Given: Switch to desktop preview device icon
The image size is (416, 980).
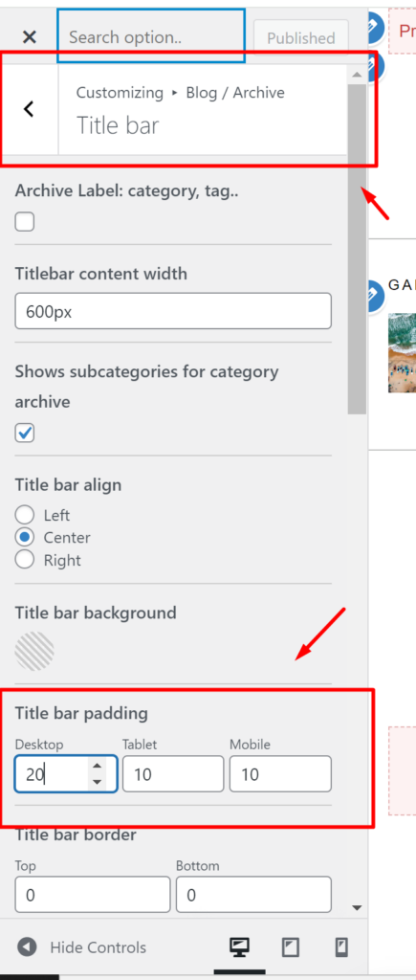Looking at the screenshot, I should (239, 947).
